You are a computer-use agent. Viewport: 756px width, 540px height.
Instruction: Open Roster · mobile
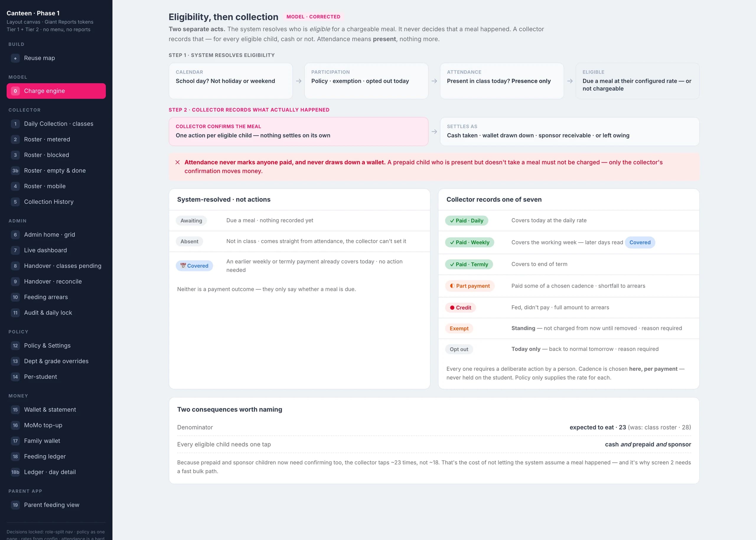(56, 186)
